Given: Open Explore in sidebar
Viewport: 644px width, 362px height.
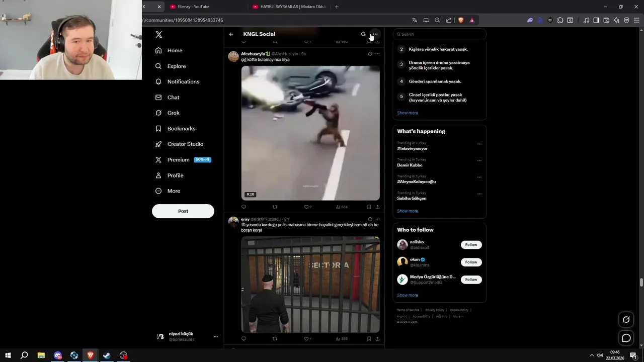Looking at the screenshot, I should tap(171, 66).
